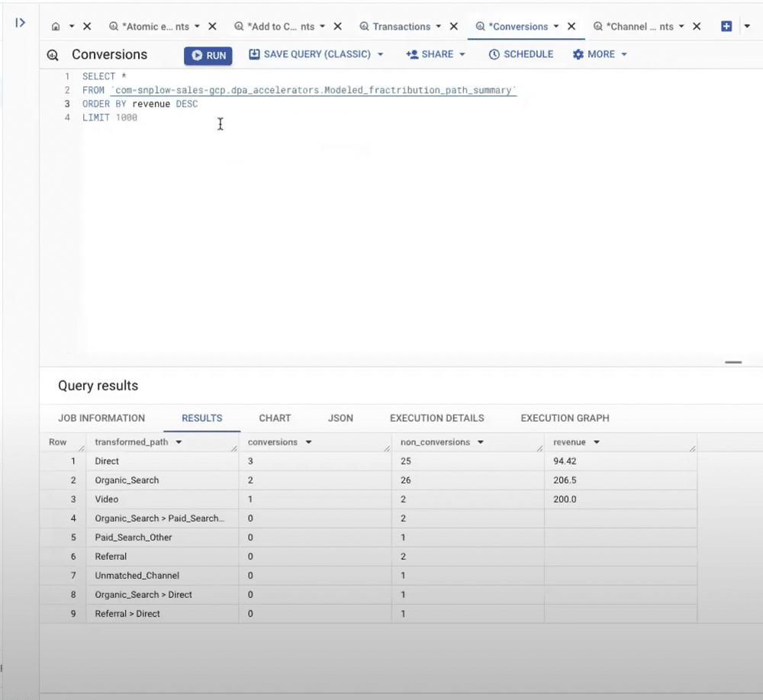Close the home tab
This screenshot has height=700, width=763.
[x=87, y=26]
